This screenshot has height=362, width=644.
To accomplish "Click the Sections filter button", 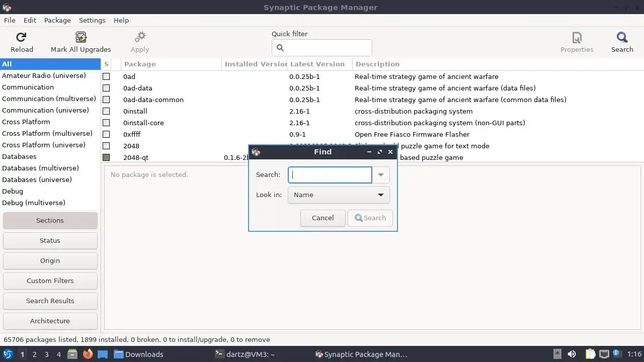I will pos(50,220).
